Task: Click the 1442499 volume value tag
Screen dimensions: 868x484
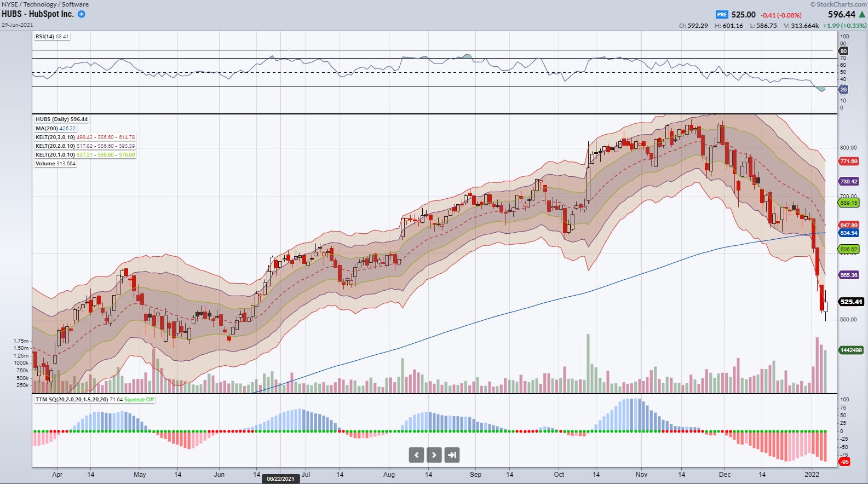Action: click(851, 350)
